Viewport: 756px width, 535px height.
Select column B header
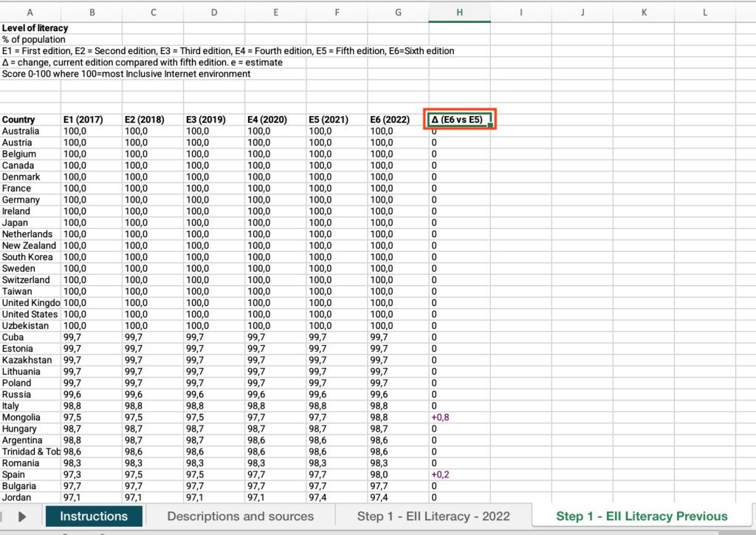coord(92,13)
